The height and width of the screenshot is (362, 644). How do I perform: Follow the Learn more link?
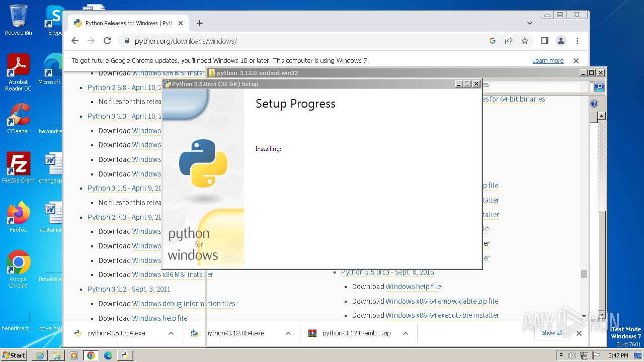(548, 61)
